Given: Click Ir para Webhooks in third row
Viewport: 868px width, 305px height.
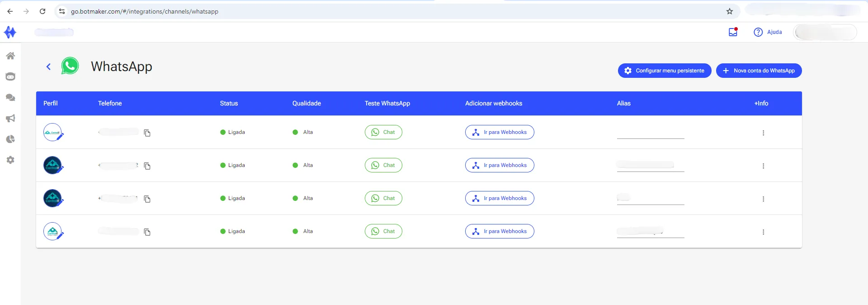Looking at the screenshot, I should click(500, 198).
